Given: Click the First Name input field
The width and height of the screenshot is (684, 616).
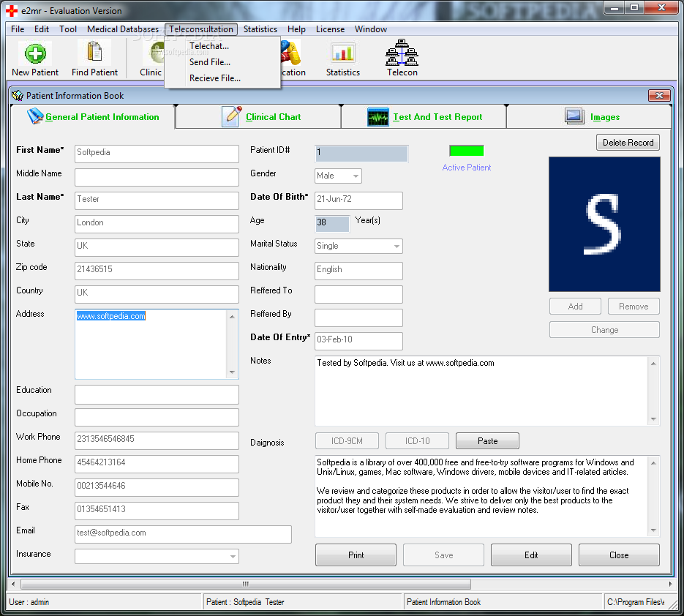Looking at the screenshot, I should pos(157,154).
